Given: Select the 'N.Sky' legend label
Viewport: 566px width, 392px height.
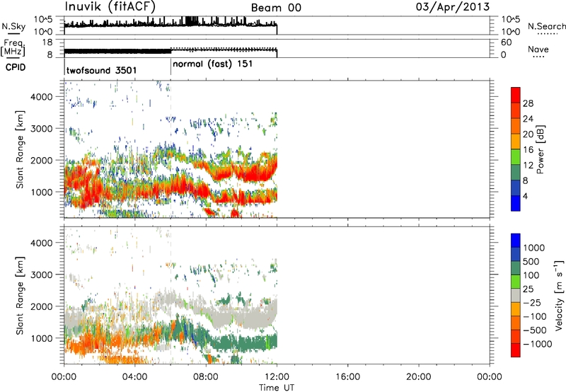Looking at the screenshot, I should pos(13,26).
